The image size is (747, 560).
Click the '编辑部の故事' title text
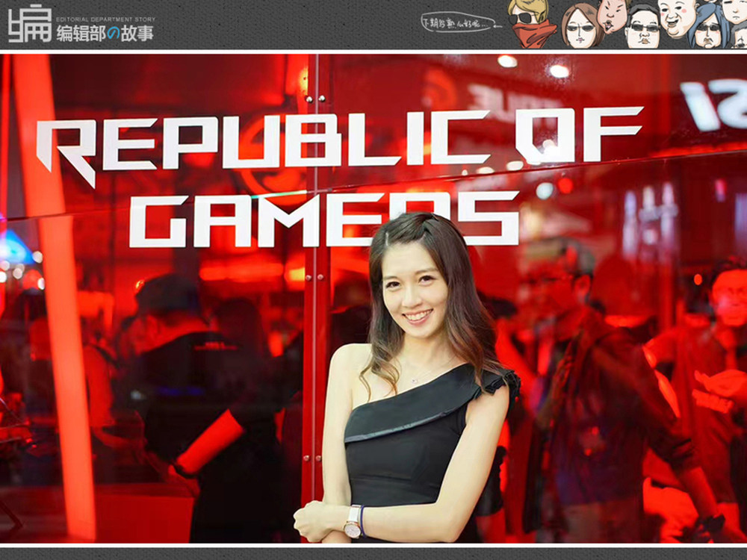click(105, 34)
